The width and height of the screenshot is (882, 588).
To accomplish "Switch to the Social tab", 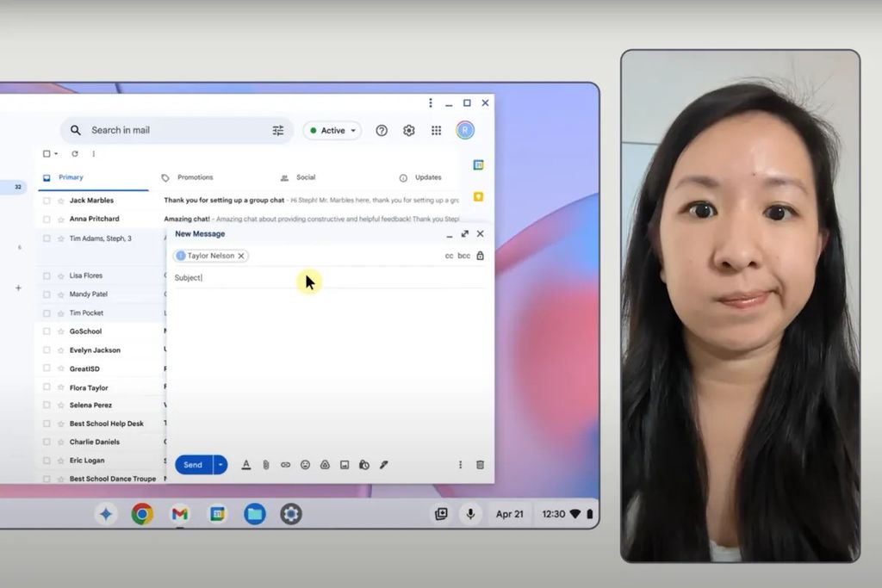I will [x=306, y=177].
